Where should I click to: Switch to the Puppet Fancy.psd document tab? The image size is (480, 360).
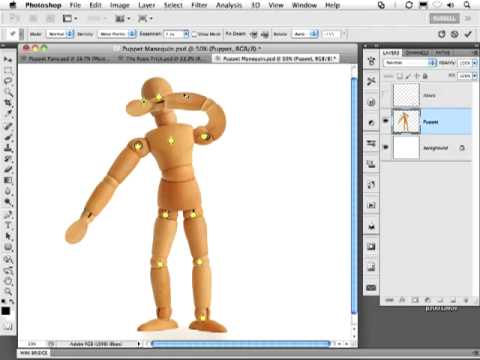click(67, 59)
